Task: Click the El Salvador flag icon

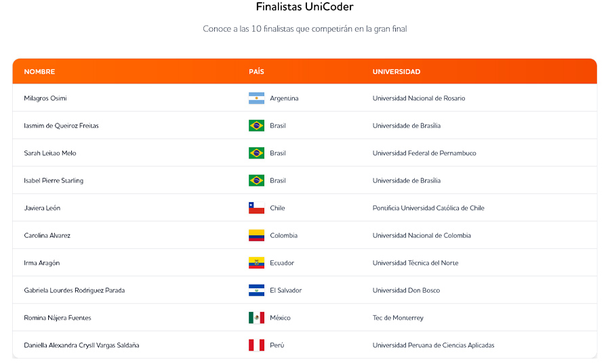Action: (x=256, y=290)
